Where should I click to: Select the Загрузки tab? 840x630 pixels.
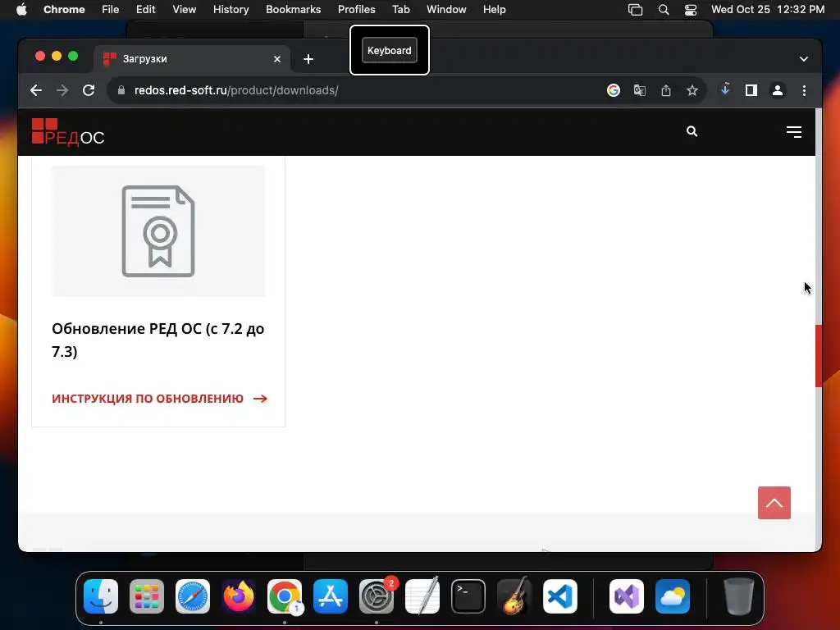(x=192, y=59)
